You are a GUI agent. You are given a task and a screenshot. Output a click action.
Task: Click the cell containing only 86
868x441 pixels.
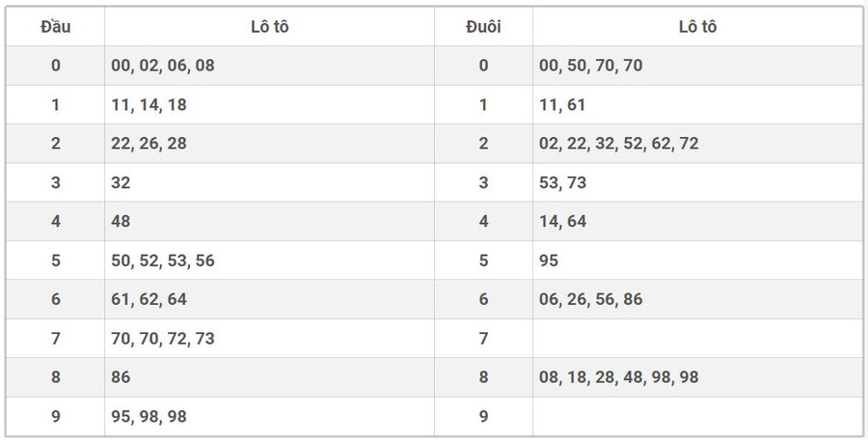coord(122,377)
